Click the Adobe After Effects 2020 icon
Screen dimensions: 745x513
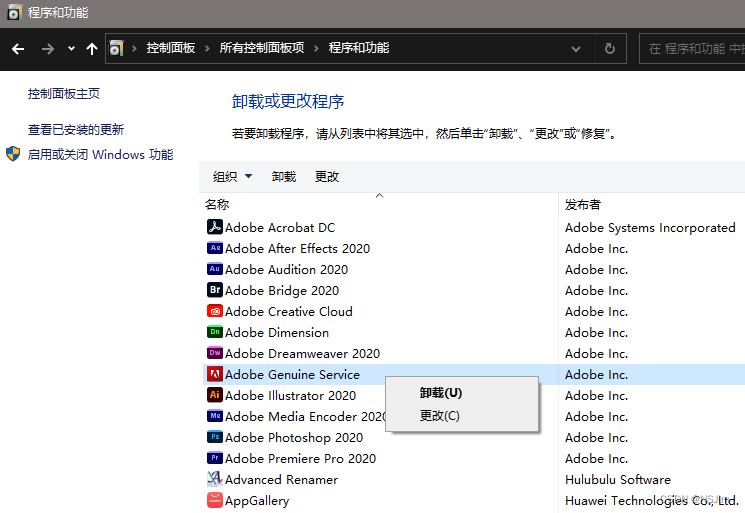tap(215, 248)
